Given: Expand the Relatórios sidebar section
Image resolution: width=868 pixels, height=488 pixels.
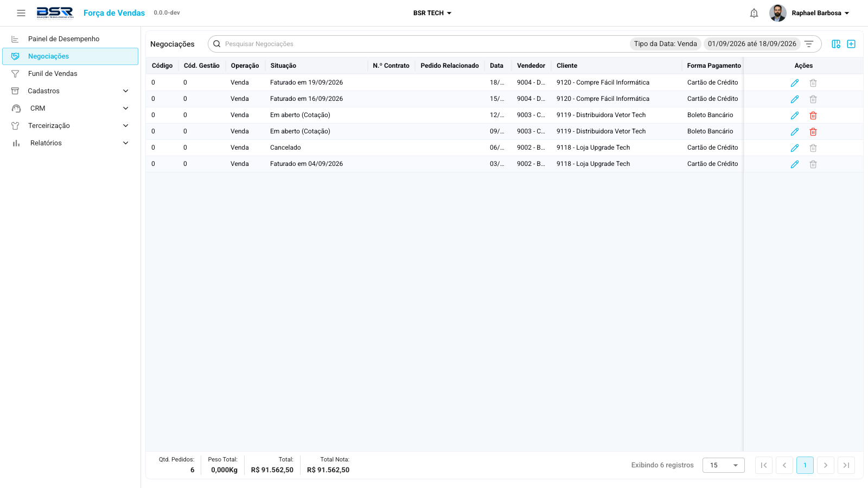Looking at the screenshot, I should tap(71, 143).
